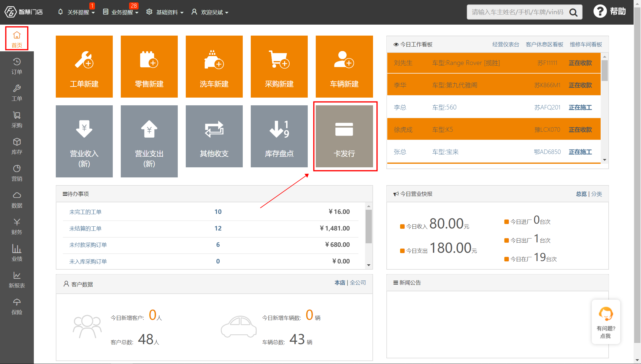Select 本店 in 客户数据
Screen dimensions: 641x364
point(340,283)
